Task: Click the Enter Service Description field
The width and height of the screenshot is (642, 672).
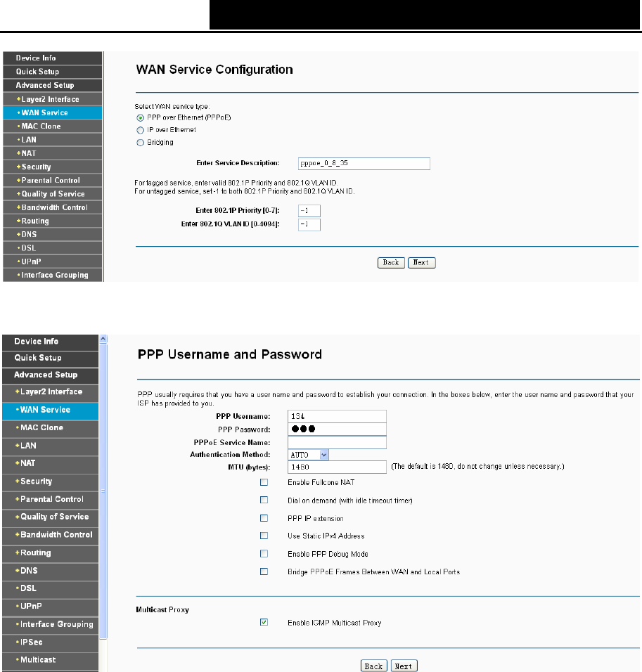Action: 364,164
